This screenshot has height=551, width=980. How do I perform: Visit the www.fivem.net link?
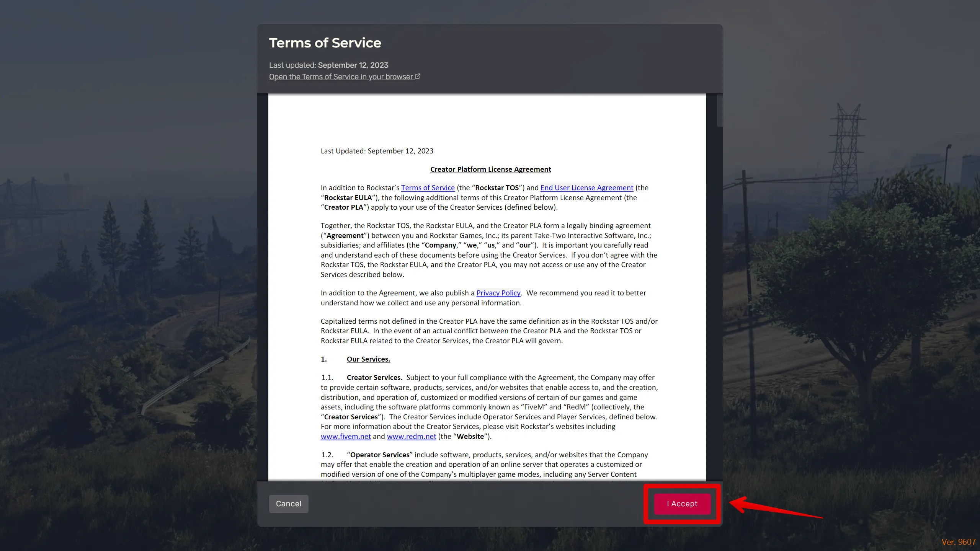pyautogui.click(x=346, y=437)
